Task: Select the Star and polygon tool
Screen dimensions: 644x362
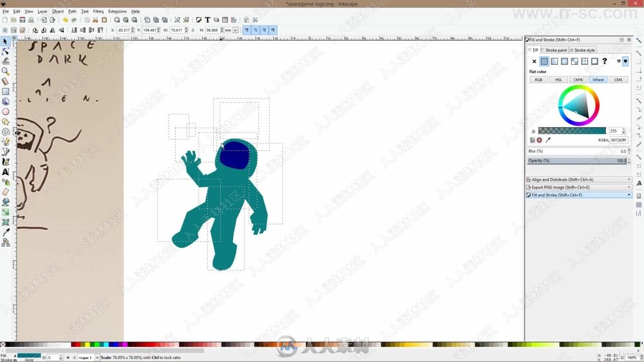Action: [x=6, y=122]
